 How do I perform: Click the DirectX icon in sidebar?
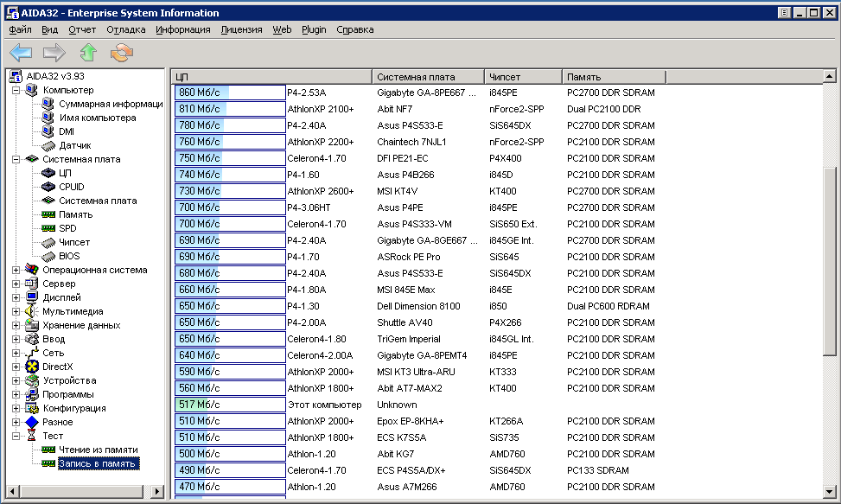point(33,367)
